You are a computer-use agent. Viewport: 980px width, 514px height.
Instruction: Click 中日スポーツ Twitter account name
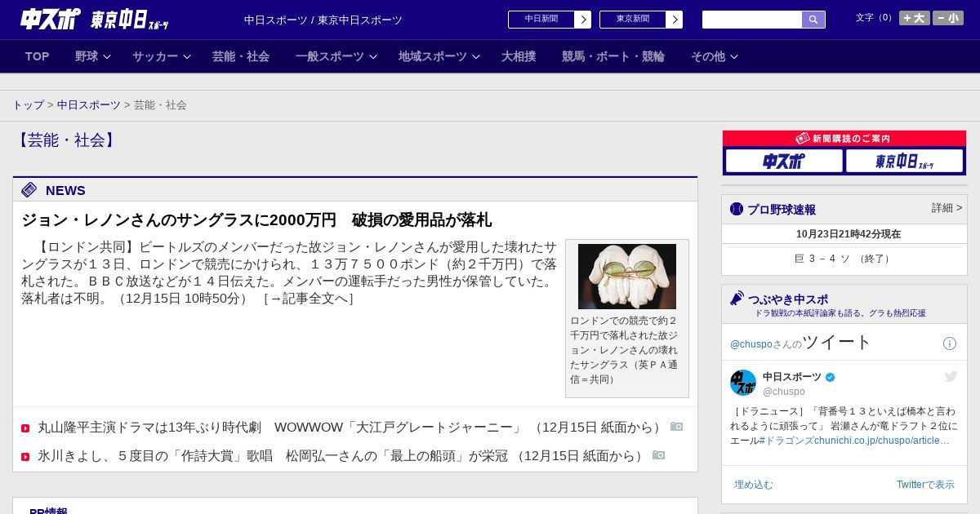point(792,377)
